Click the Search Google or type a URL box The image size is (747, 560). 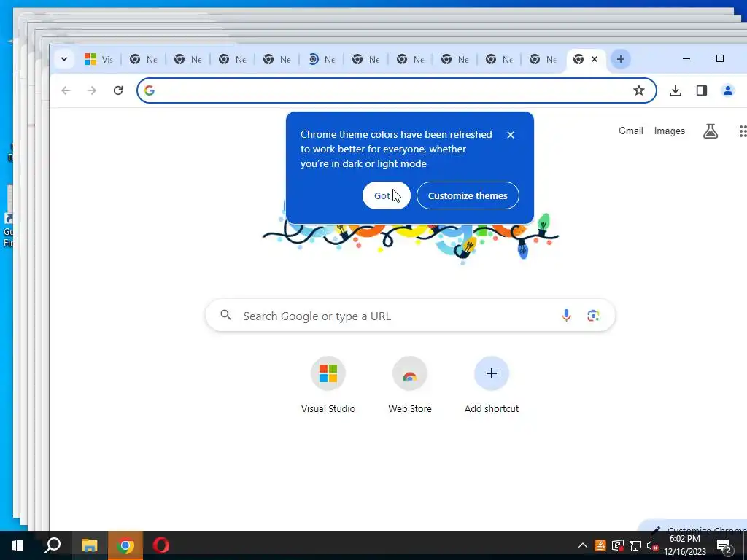coord(410,315)
